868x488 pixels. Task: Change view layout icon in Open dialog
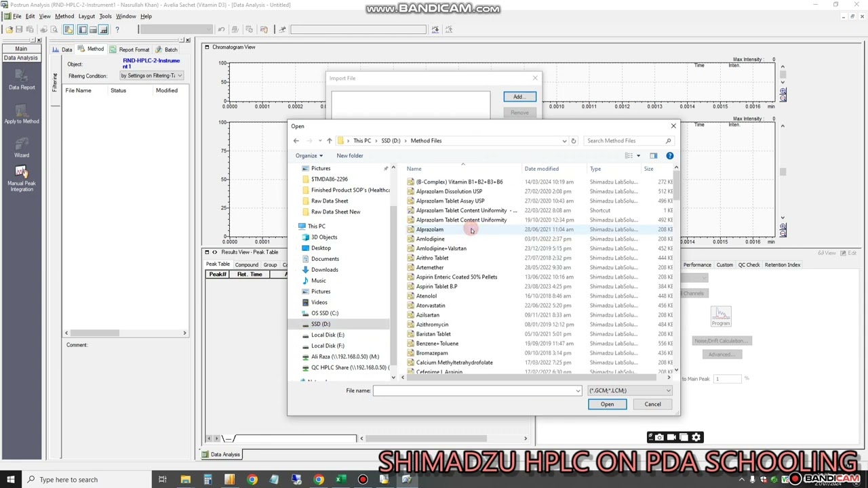pyautogui.click(x=629, y=156)
